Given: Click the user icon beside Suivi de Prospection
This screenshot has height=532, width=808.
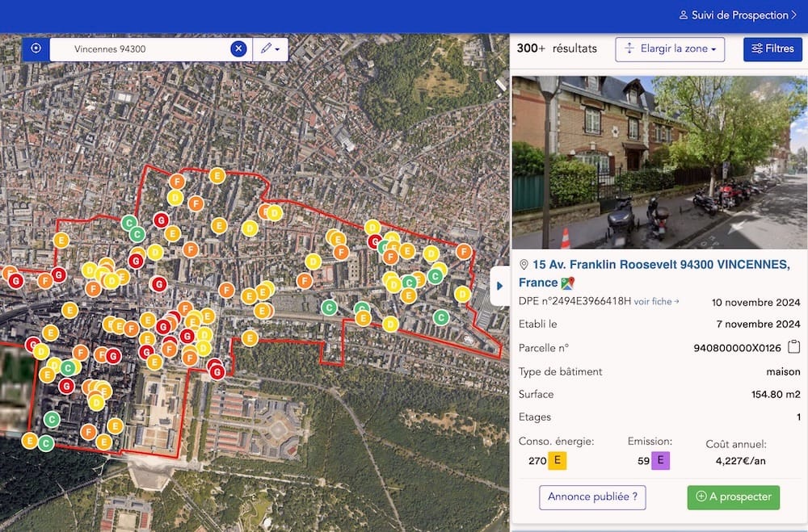Looking at the screenshot, I should coord(684,15).
